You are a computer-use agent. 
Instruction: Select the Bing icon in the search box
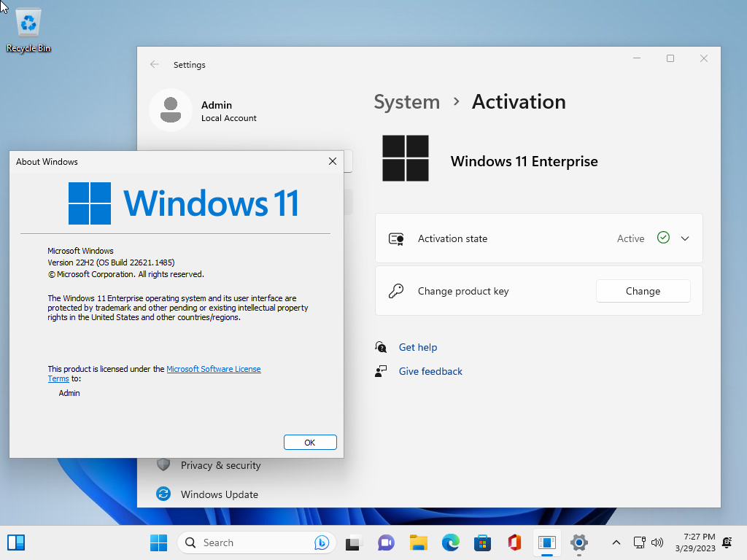(322, 542)
